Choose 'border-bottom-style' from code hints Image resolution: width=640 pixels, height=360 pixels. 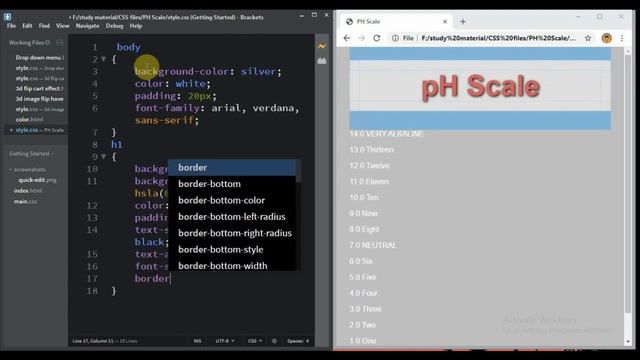click(x=232, y=249)
